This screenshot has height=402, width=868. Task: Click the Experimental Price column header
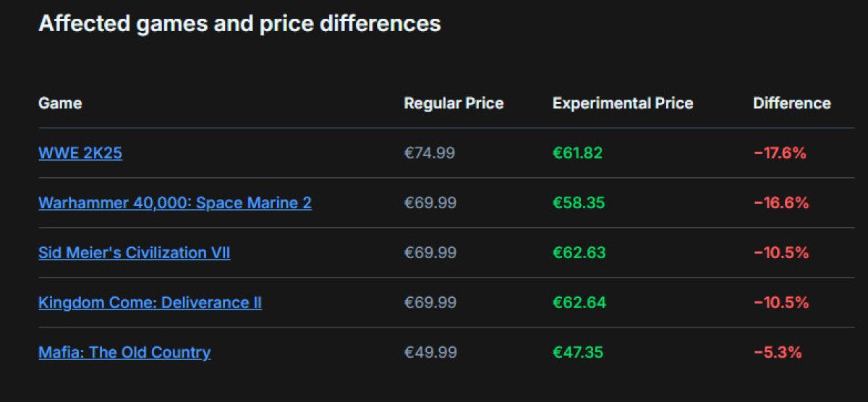(623, 103)
